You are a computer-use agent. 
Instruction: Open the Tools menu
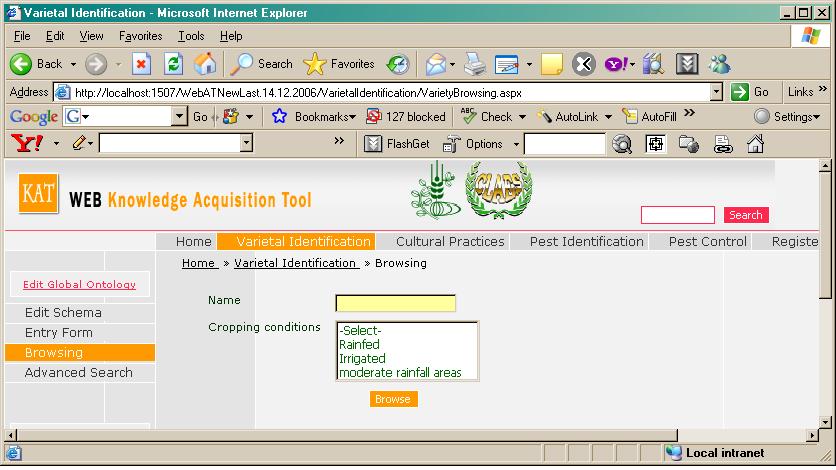tap(191, 36)
